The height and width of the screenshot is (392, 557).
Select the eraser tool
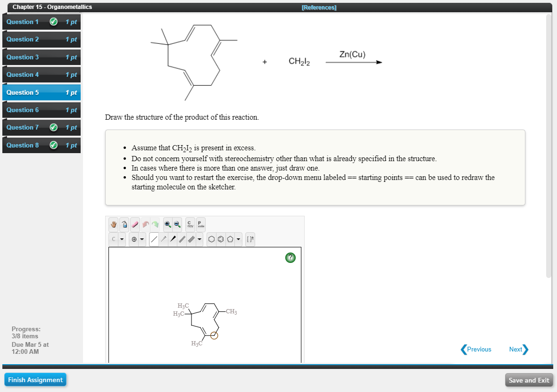coord(134,224)
